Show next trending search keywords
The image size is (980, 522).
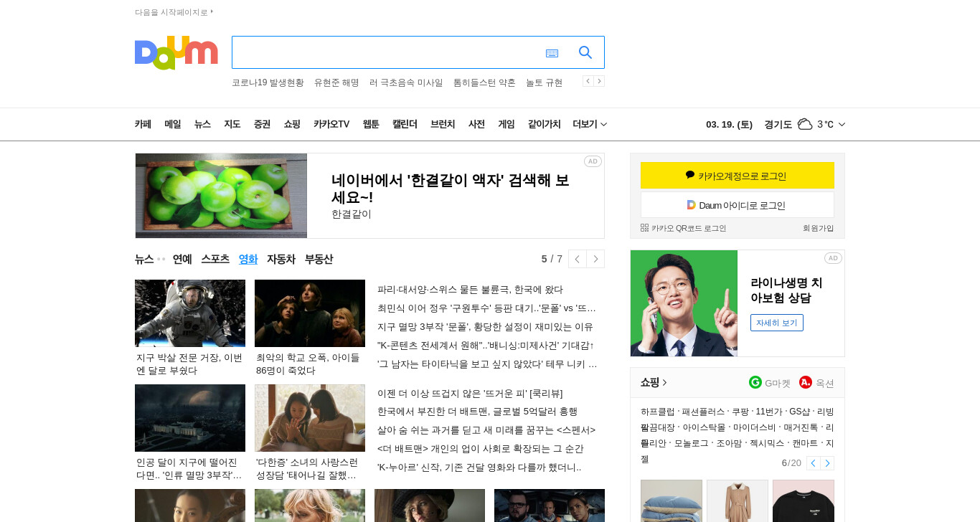(599, 81)
